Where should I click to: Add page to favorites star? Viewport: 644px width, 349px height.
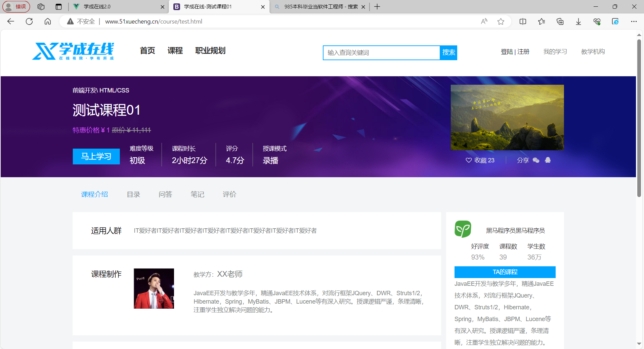(501, 22)
